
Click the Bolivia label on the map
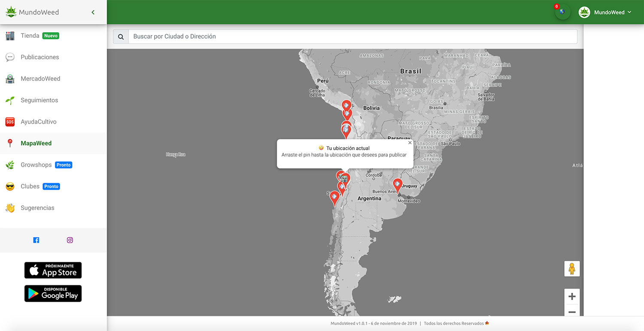(371, 108)
